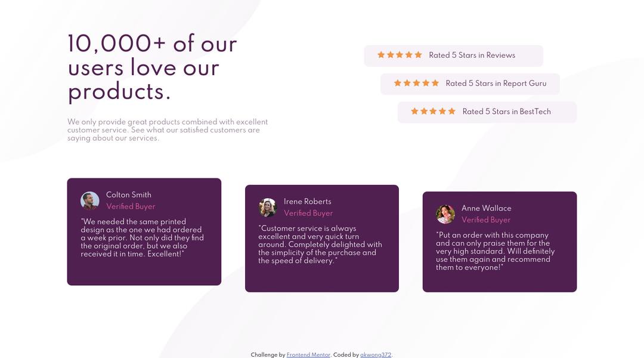Click the last star in the Reviews rating
This screenshot has height=358, width=644.
click(x=418, y=55)
